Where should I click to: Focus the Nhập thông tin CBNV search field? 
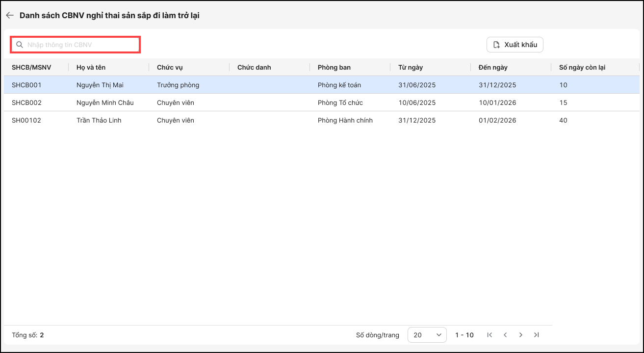[81, 45]
